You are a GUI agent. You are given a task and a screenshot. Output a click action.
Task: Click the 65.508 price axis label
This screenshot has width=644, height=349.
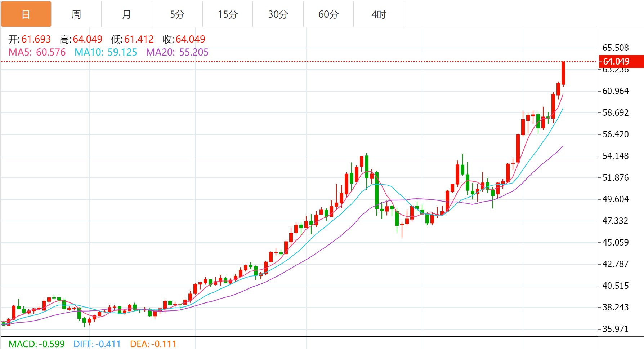pos(615,48)
